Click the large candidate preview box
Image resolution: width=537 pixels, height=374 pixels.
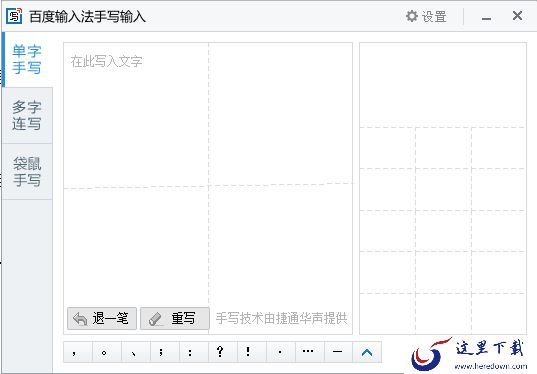[x=443, y=85]
